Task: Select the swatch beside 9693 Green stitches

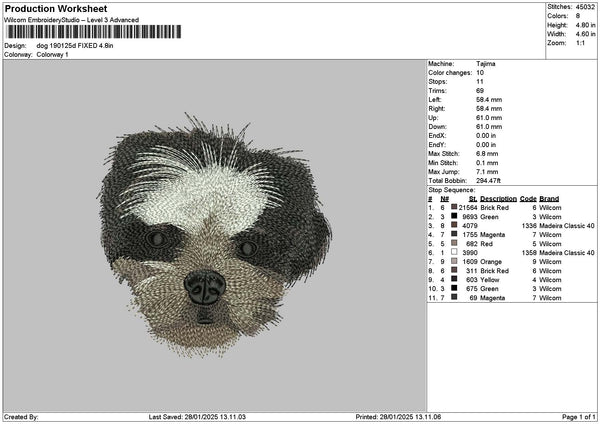Action: 454,216
